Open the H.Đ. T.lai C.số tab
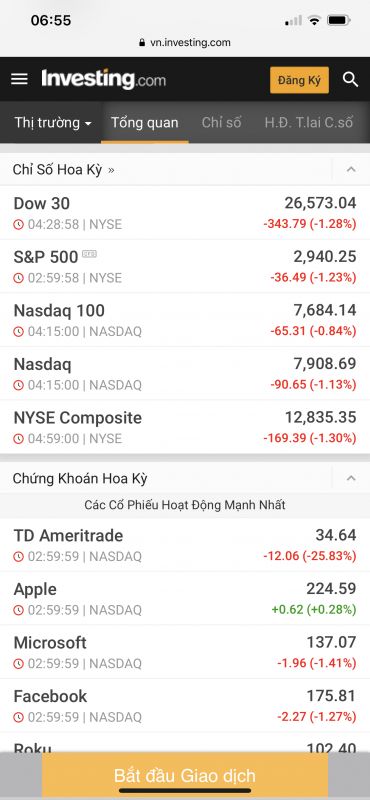The image size is (370, 800). (x=308, y=122)
